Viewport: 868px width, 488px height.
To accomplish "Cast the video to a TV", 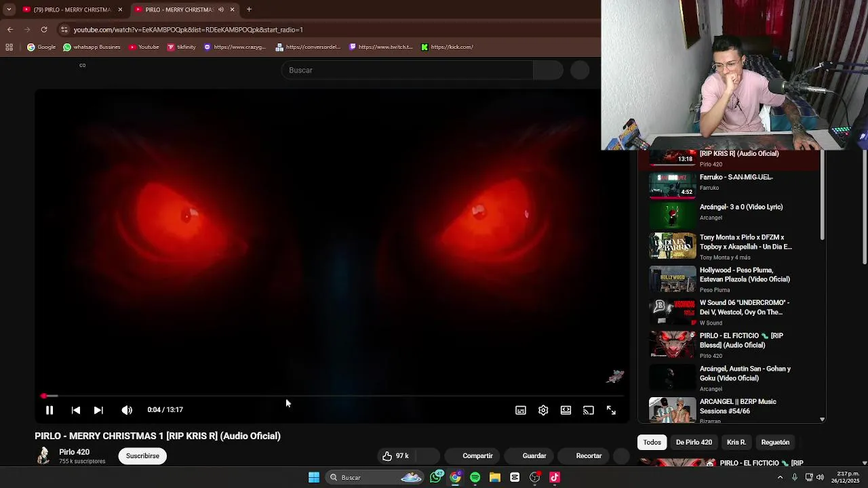I will [x=589, y=410].
